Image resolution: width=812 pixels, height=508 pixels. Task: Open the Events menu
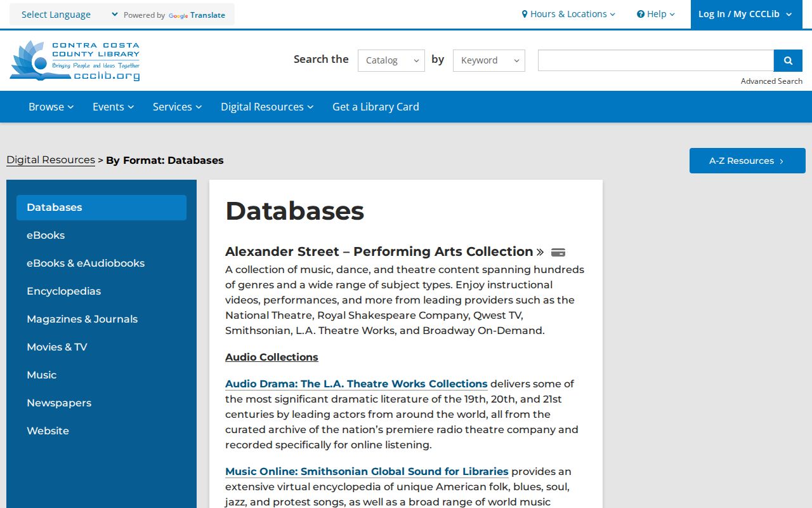(x=114, y=107)
